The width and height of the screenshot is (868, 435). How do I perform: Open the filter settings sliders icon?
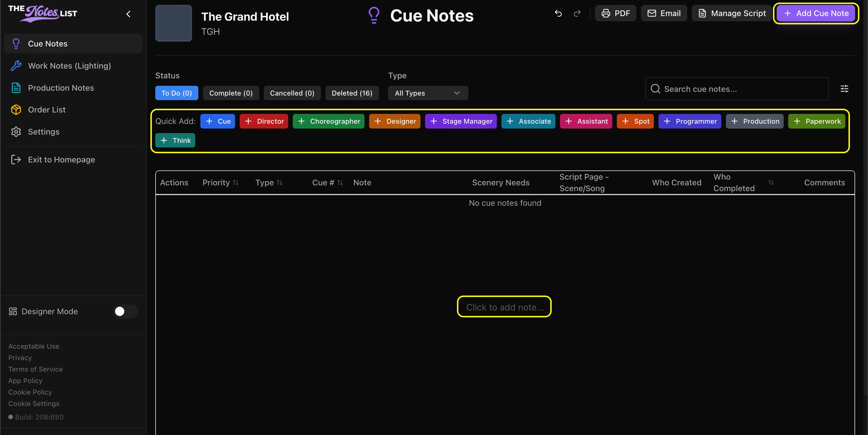844,89
